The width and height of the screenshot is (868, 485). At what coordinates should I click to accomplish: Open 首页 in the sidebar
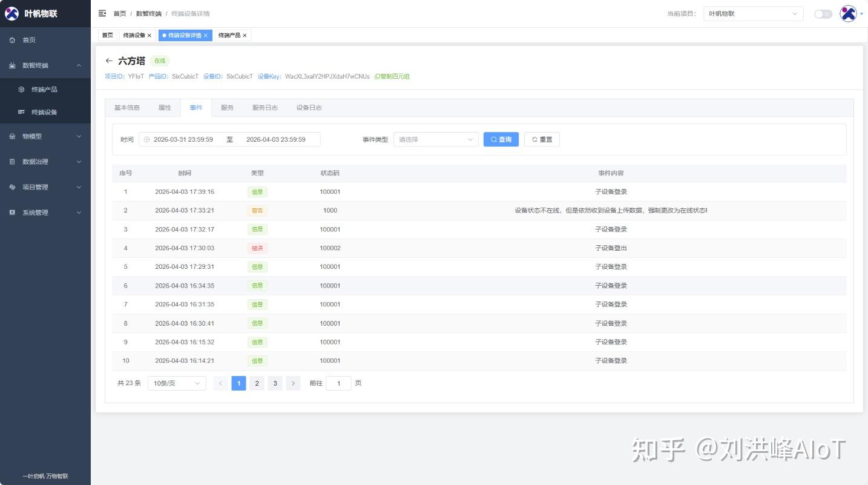click(45, 40)
